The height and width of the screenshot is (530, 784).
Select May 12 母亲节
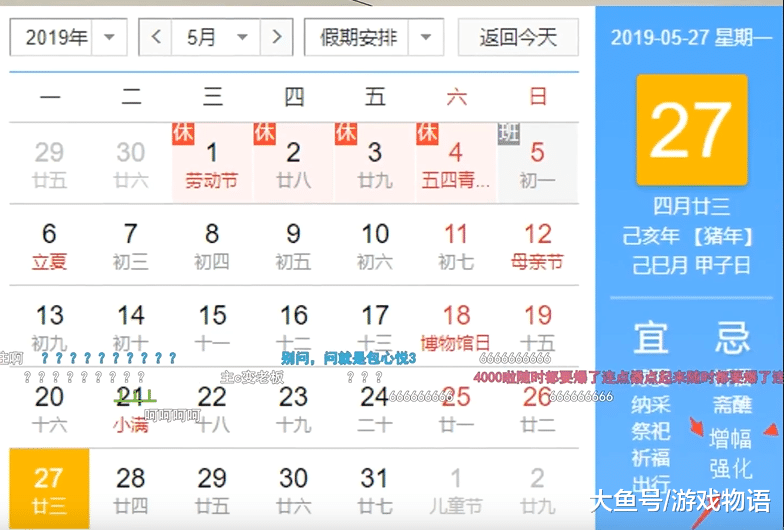pyautogui.click(x=538, y=245)
